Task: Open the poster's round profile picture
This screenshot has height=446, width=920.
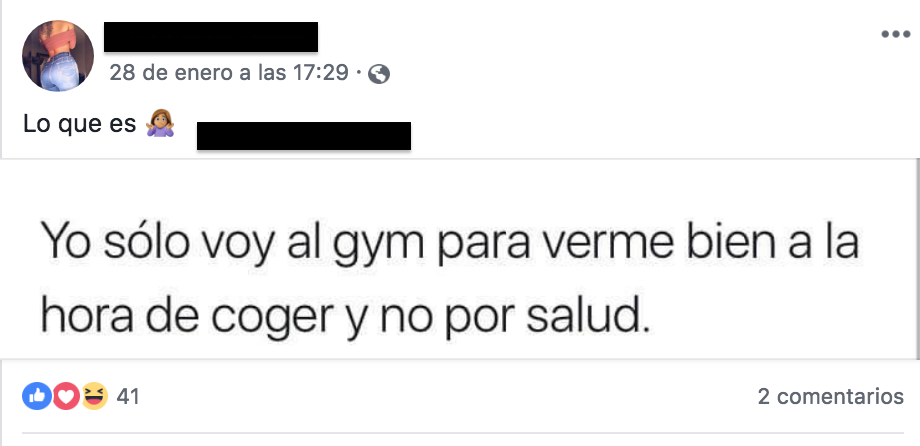Action: (x=58, y=56)
